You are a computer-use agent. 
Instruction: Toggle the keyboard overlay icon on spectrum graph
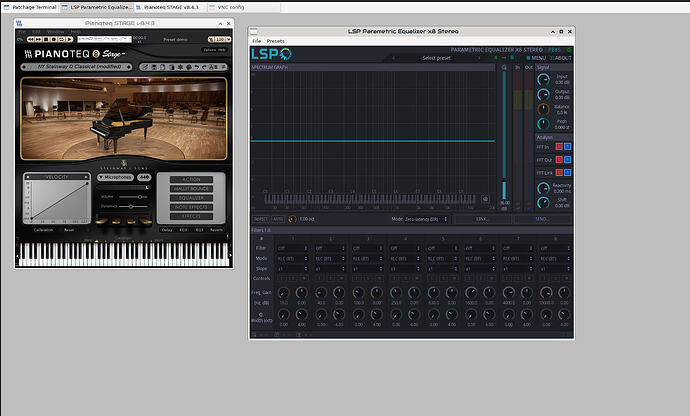[x=485, y=199]
